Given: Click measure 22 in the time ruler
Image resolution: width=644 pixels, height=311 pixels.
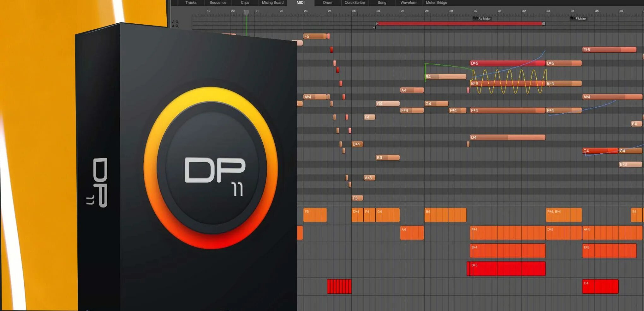Looking at the screenshot, I should pyautogui.click(x=281, y=11).
